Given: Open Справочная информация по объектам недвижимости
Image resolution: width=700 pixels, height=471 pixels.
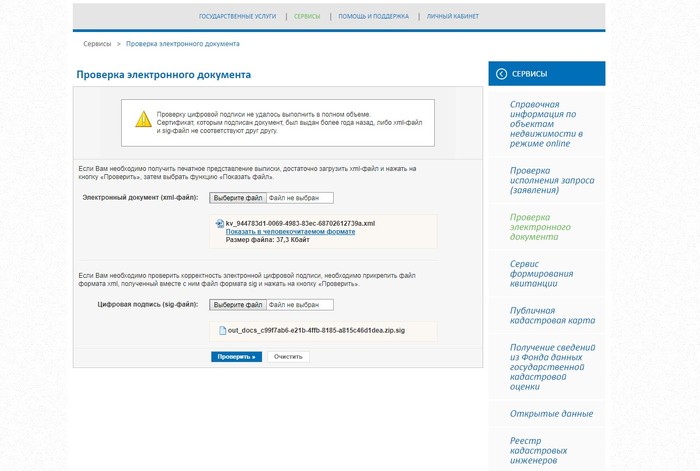Looking at the screenshot, I should pyautogui.click(x=543, y=123).
